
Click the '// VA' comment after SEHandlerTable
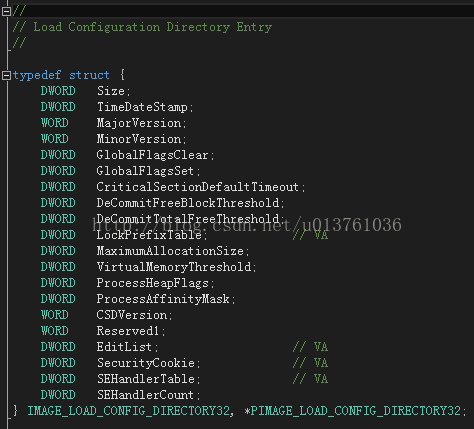point(310,379)
